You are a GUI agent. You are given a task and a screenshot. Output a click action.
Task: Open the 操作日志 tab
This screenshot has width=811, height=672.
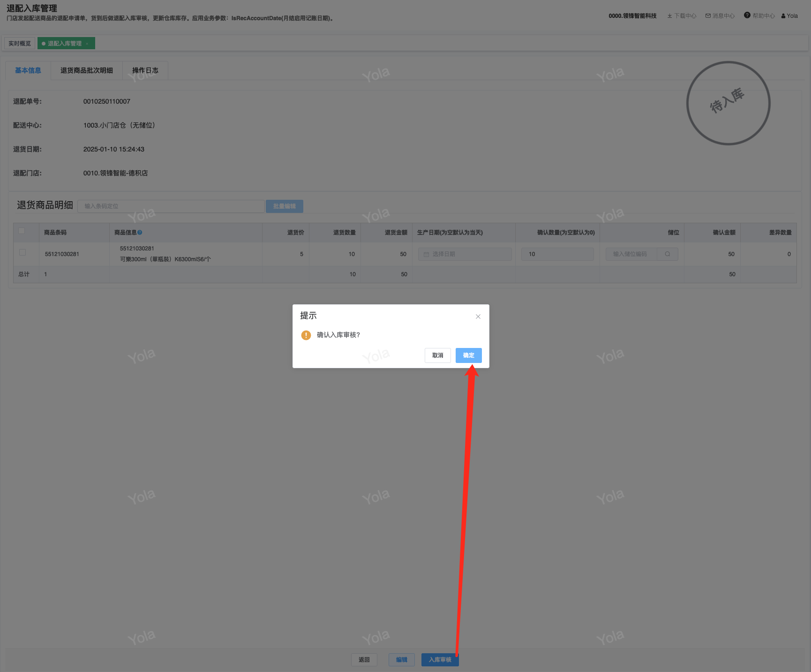(x=145, y=70)
